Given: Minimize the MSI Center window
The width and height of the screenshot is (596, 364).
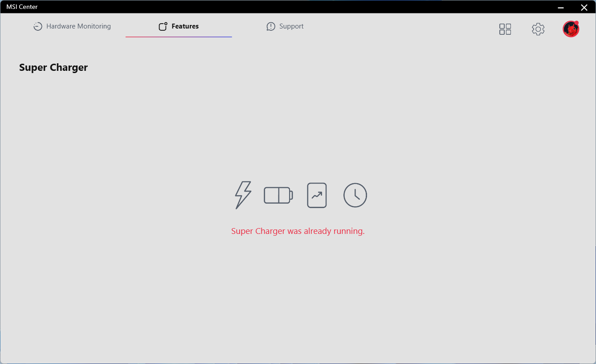Looking at the screenshot, I should [561, 7].
